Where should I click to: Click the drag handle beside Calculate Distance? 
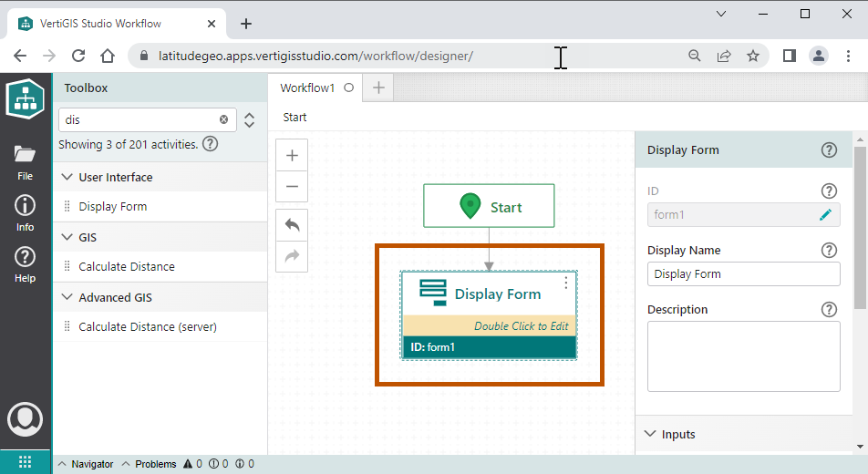[67, 266]
